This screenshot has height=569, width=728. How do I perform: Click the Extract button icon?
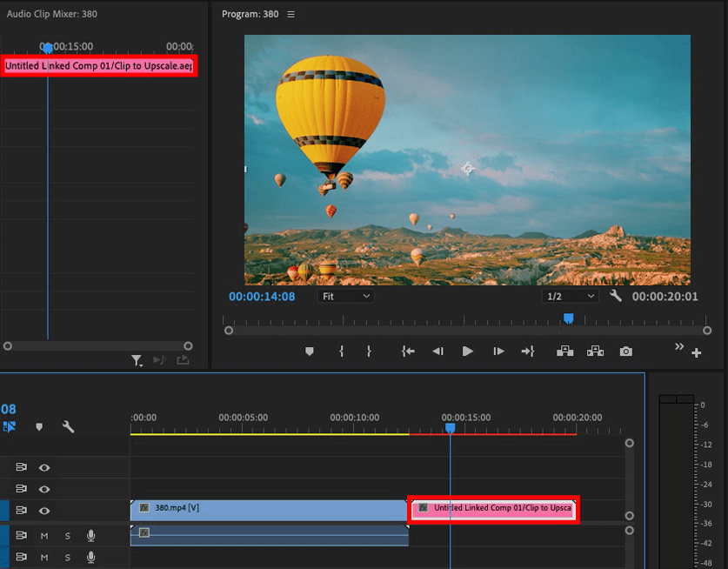pyautogui.click(x=595, y=351)
